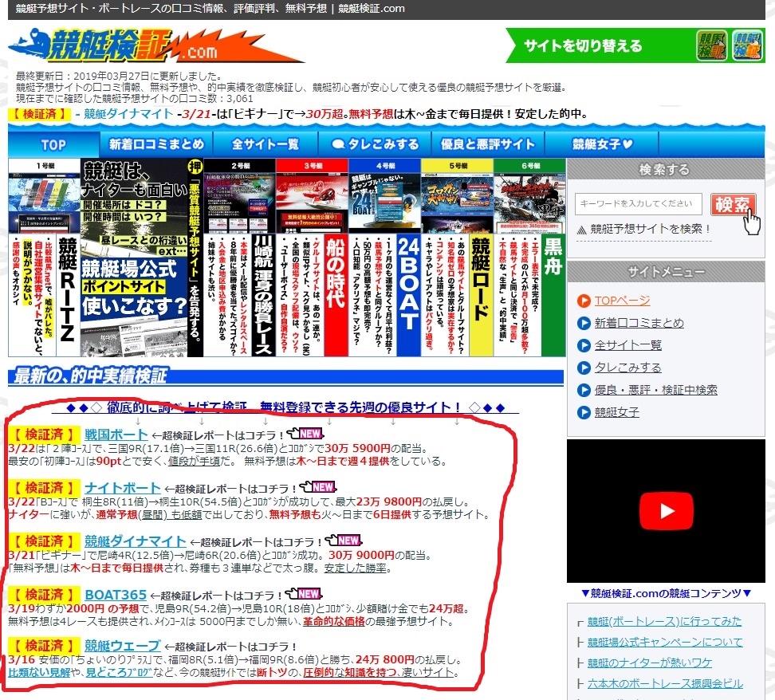Click orange arrow icon beside TOPページ
Image resolution: width=775 pixels, height=700 pixels.
[x=584, y=301]
